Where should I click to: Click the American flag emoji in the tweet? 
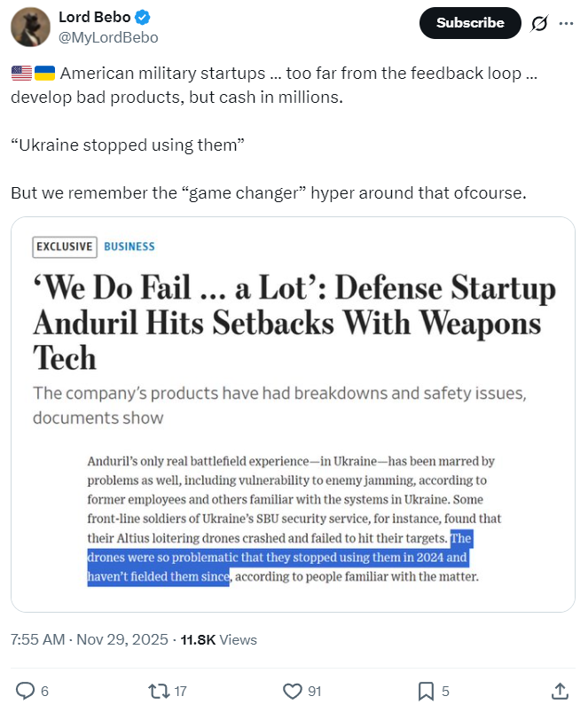pos(20,74)
